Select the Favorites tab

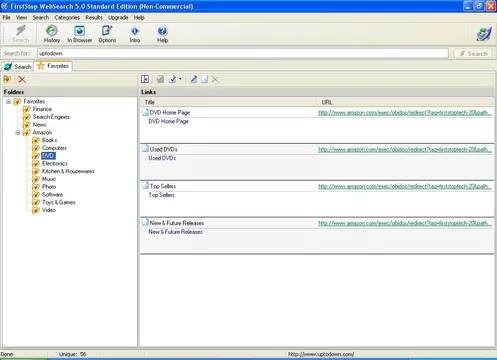click(x=53, y=66)
